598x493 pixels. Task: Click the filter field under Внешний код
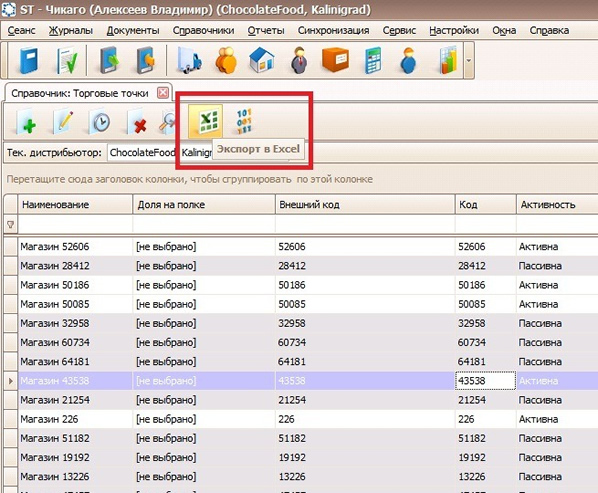click(365, 224)
